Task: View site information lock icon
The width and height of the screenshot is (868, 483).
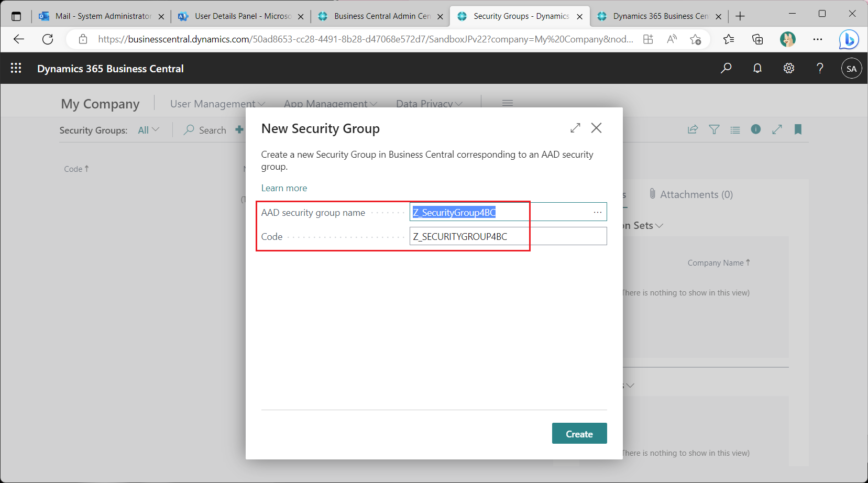Action: coord(83,39)
